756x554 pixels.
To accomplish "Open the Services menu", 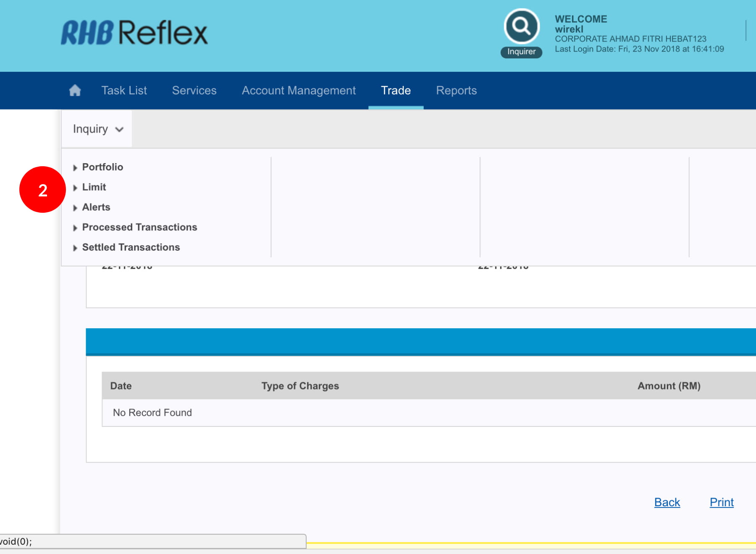I will point(194,90).
